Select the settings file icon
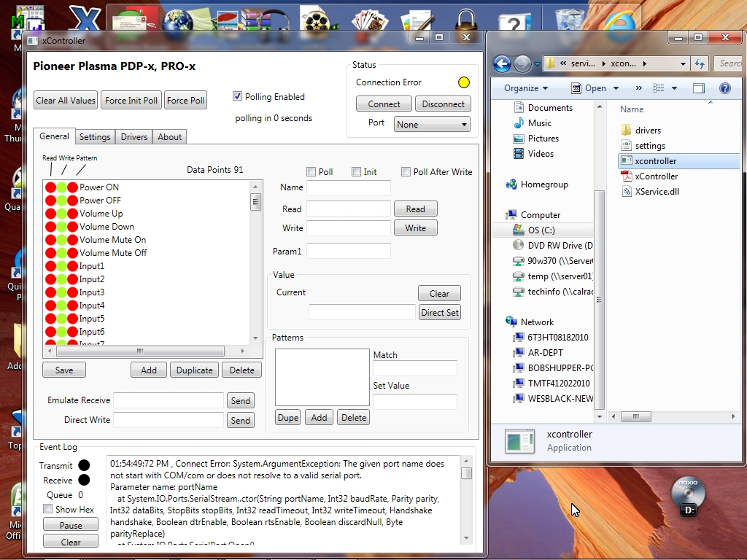 626,145
